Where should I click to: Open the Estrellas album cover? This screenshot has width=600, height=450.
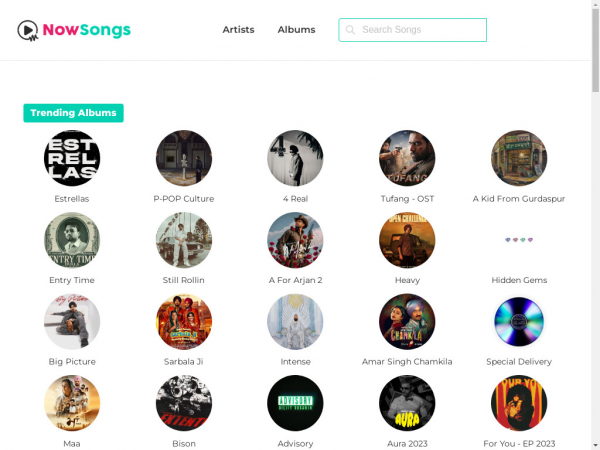click(x=72, y=158)
